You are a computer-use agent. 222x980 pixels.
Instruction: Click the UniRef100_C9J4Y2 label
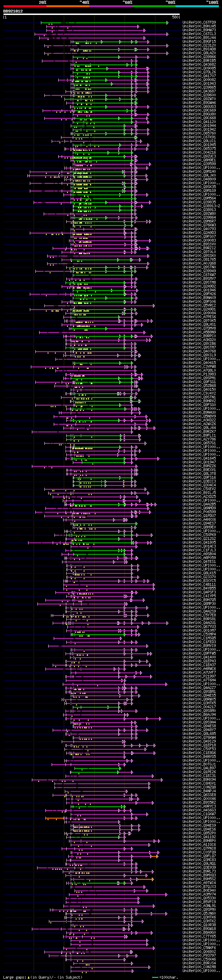coord(199,394)
